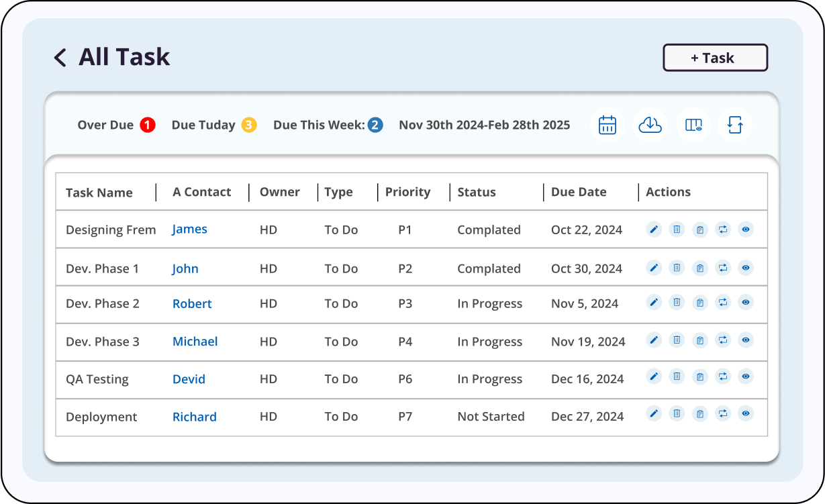
Task: Filter by Over Due red badge
Action: (x=148, y=125)
